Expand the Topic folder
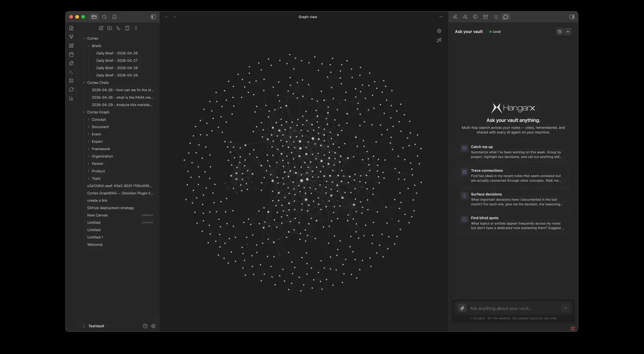The width and height of the screenshot is (644, 354). [x=89, y=178]
